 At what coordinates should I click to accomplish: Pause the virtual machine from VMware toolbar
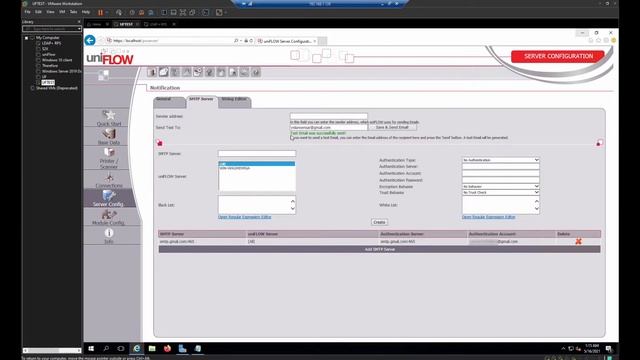pyautogui.click(x=100, y=12)
